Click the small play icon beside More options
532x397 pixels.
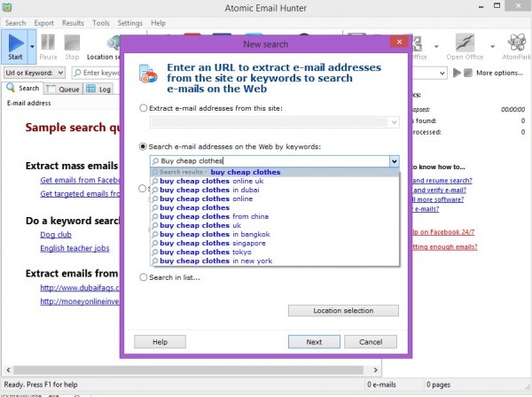click(457, 73)
